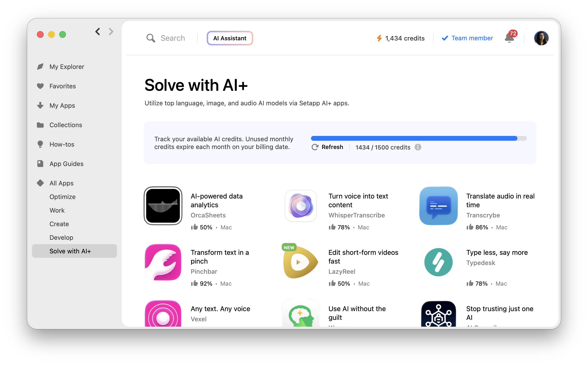The height and width of the screenshot is (365, 588).
Task: Select Solve with AI+ category
Action: 74,251
